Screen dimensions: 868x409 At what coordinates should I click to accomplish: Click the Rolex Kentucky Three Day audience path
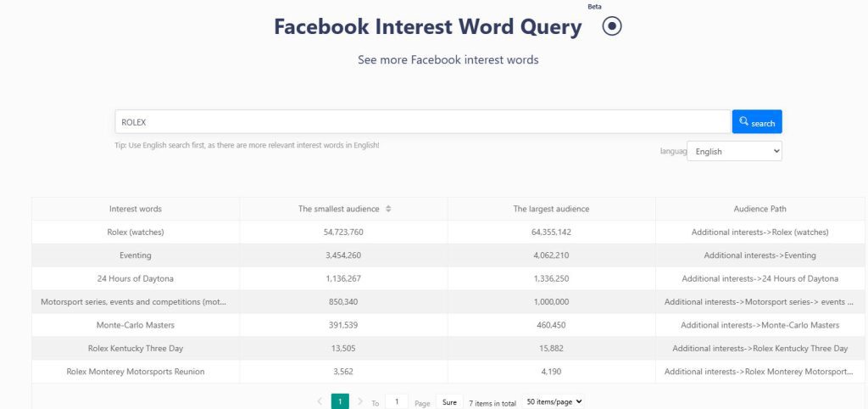[x=759, y=348]
